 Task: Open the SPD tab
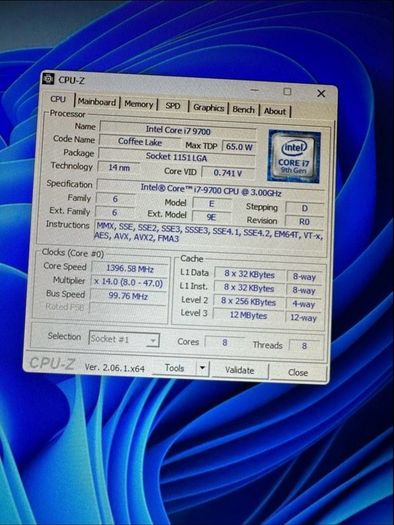173,106
